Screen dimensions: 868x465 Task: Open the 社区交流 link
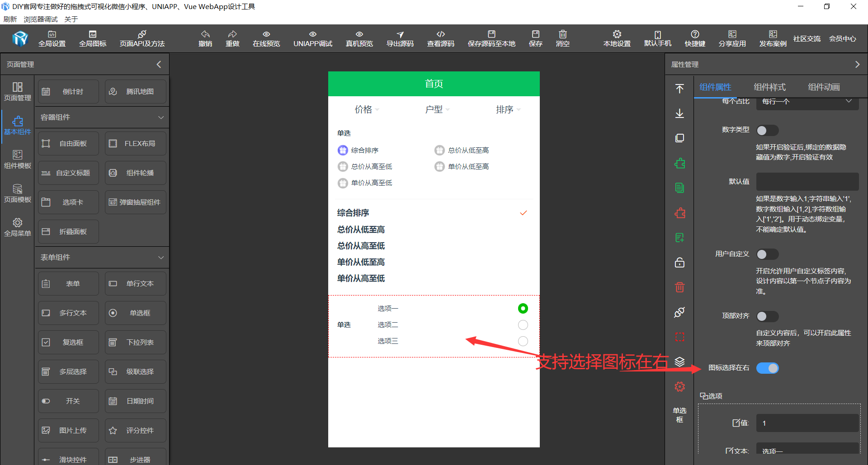pyautogui.click(x=807, y=39)
